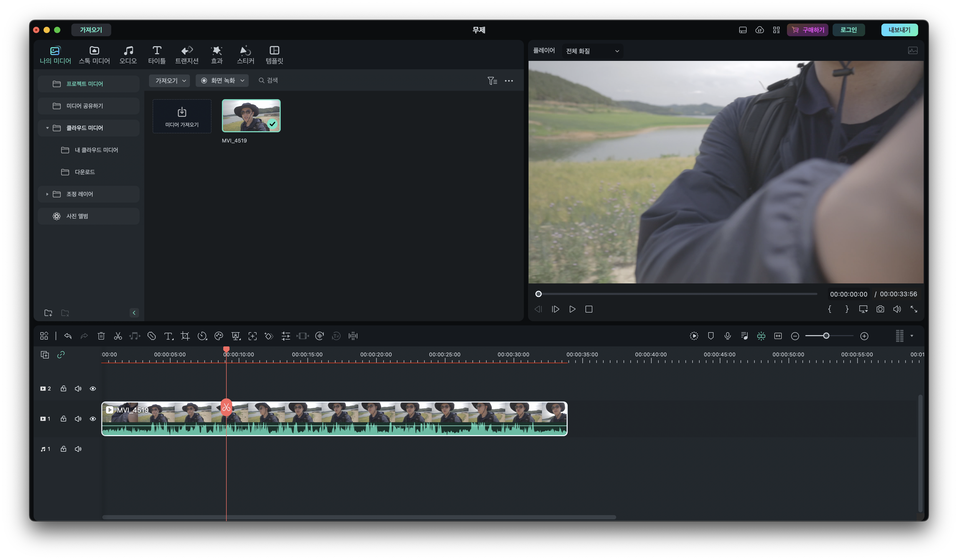Click the scissors split icon in toolbar
Image resolution: width=958 pixels, height=560 pixels.
pos(118,336)
